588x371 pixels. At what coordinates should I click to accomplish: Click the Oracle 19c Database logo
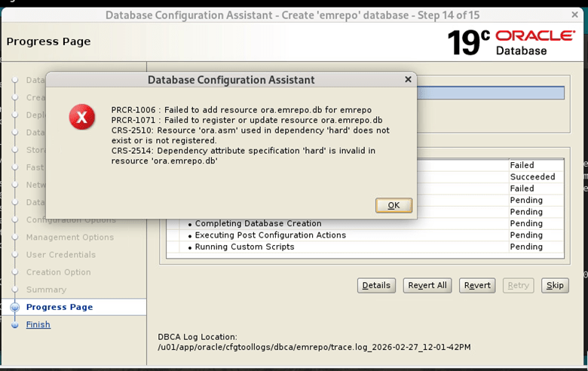point(514,42)
